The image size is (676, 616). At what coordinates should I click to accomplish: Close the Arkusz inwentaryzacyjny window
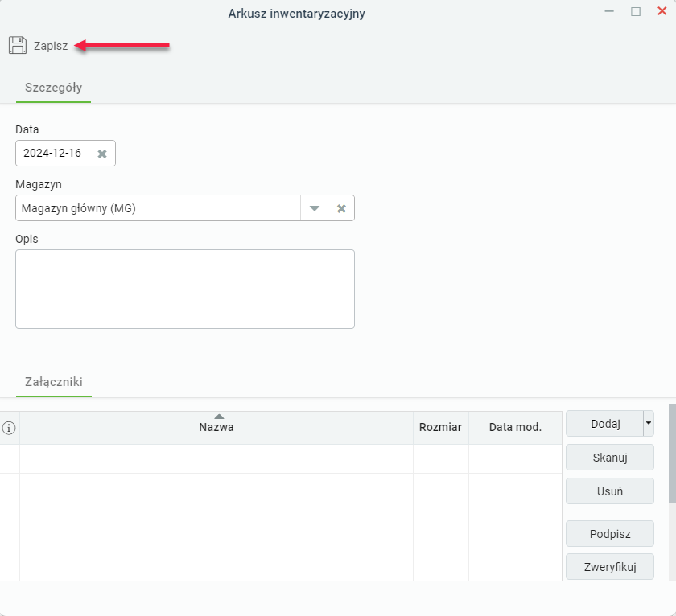pyautogui.click(x=662, y=11)
